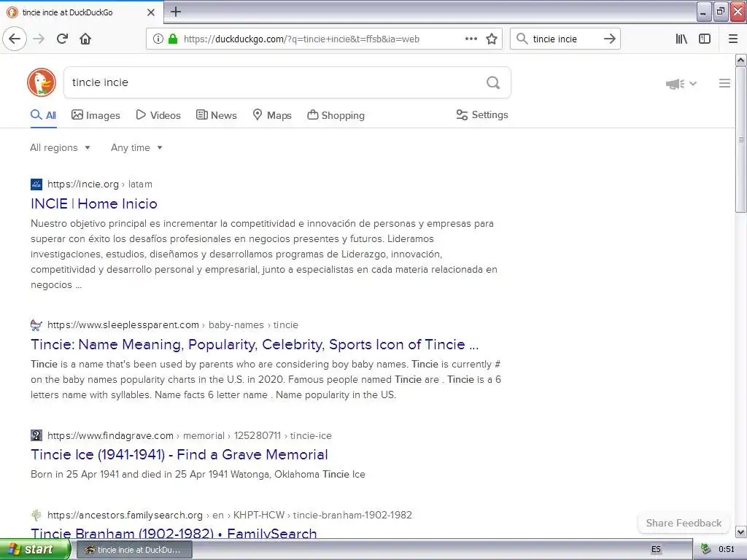Toggle the sidebar view icon

(x=705, y=39)
